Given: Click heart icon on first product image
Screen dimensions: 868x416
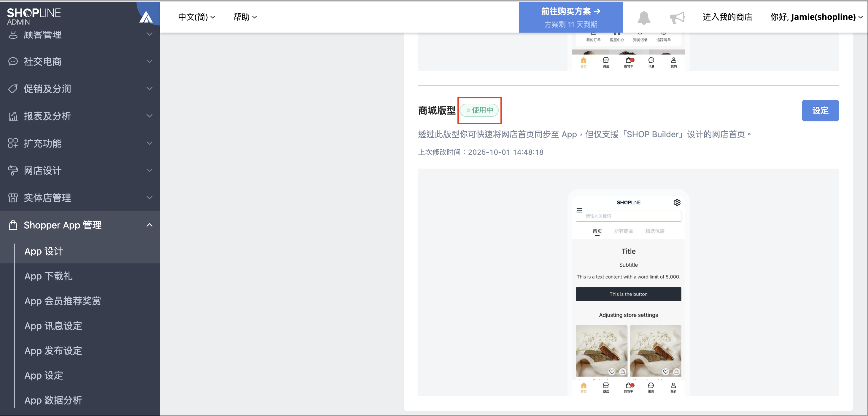Looking at the screenshot, I should click(612, 372).
